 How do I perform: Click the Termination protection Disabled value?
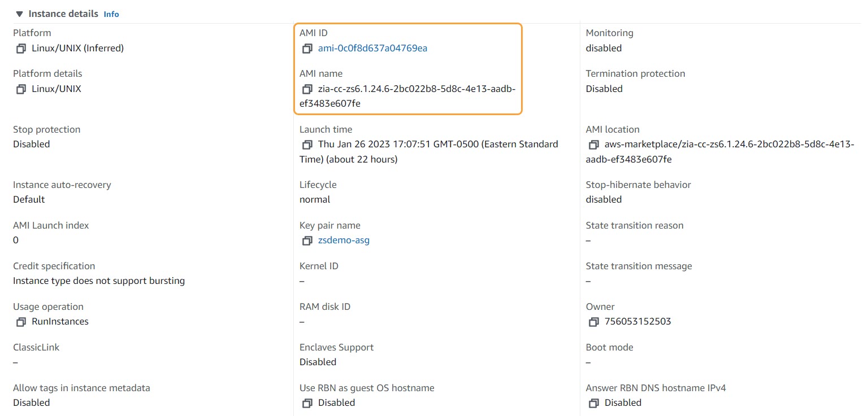[x=604, y=89]
